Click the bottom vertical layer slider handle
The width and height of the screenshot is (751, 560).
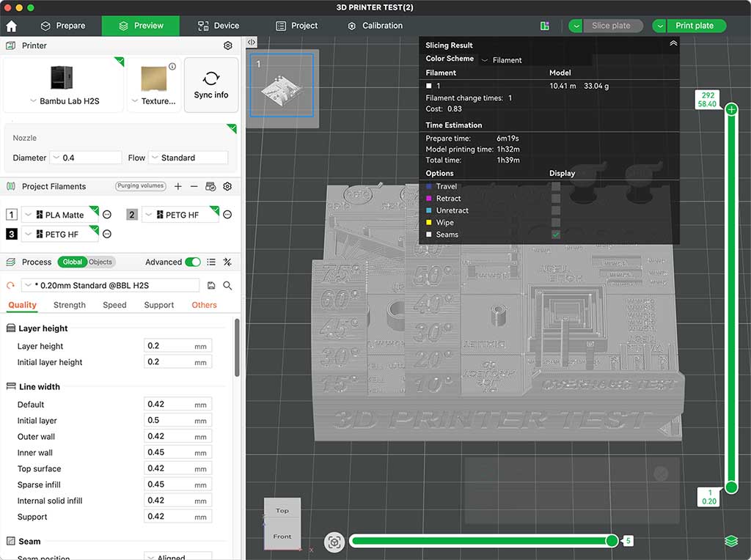pyautogui.click(x=731, y=487)
